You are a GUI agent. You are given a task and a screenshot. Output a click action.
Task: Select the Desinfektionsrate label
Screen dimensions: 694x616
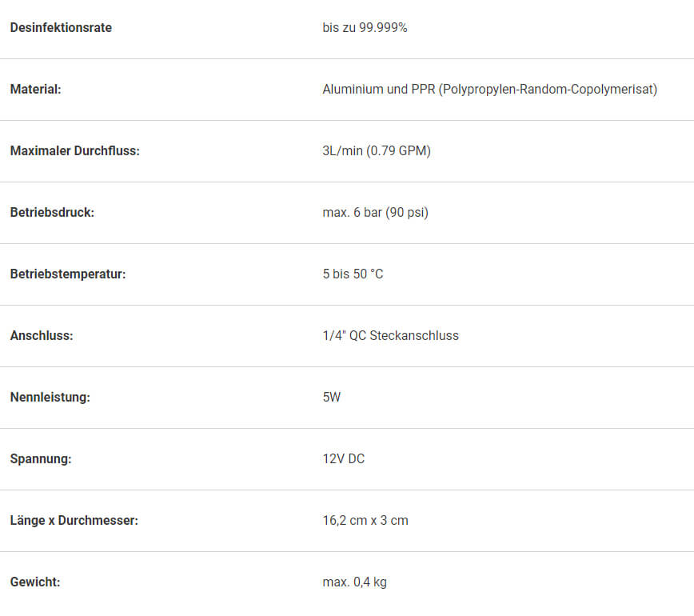click(61, 27)
